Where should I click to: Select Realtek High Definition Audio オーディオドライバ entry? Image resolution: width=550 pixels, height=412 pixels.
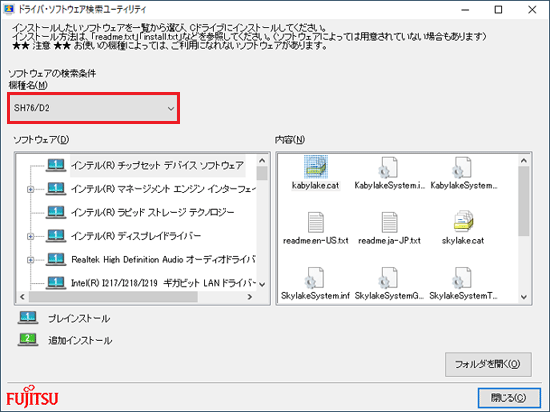click(163, 259)
